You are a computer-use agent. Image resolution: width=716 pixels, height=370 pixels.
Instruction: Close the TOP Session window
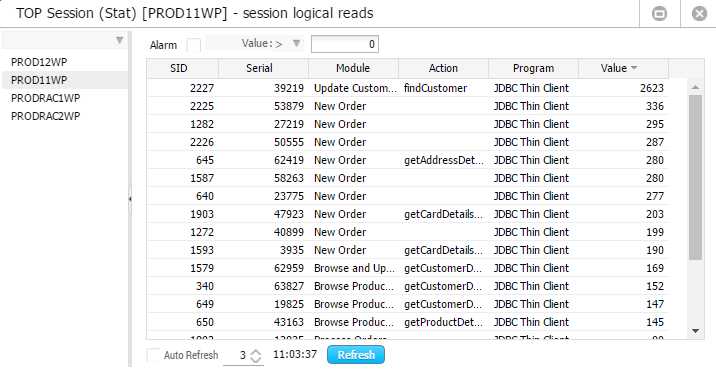[699, 14]
